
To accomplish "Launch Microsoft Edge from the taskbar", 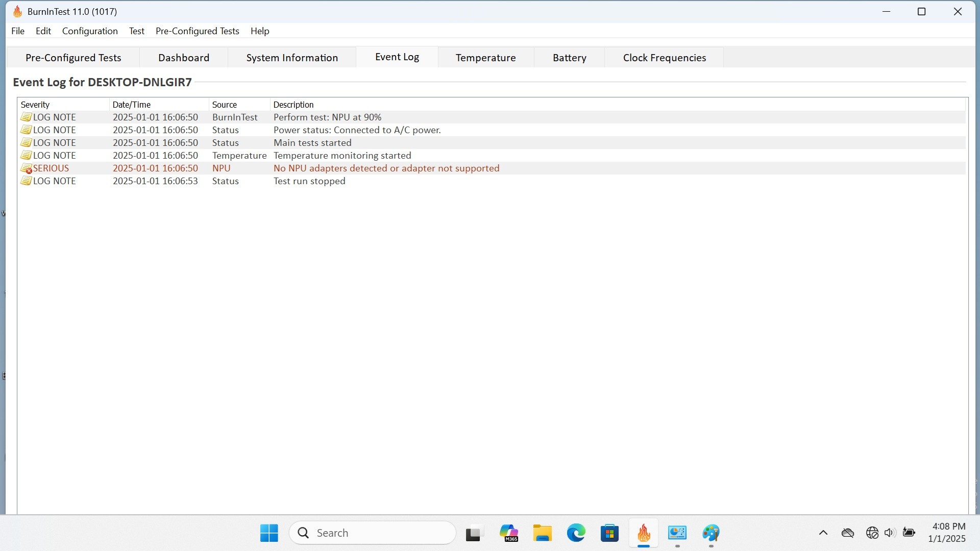I will (576, 533).
